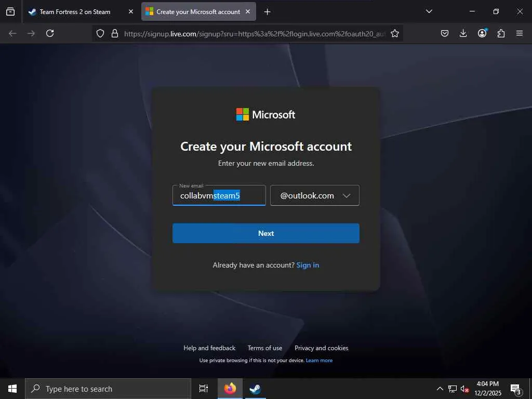Expand the list all tabs chevron
Screen dimensions: 532x399
click(429, 11)
